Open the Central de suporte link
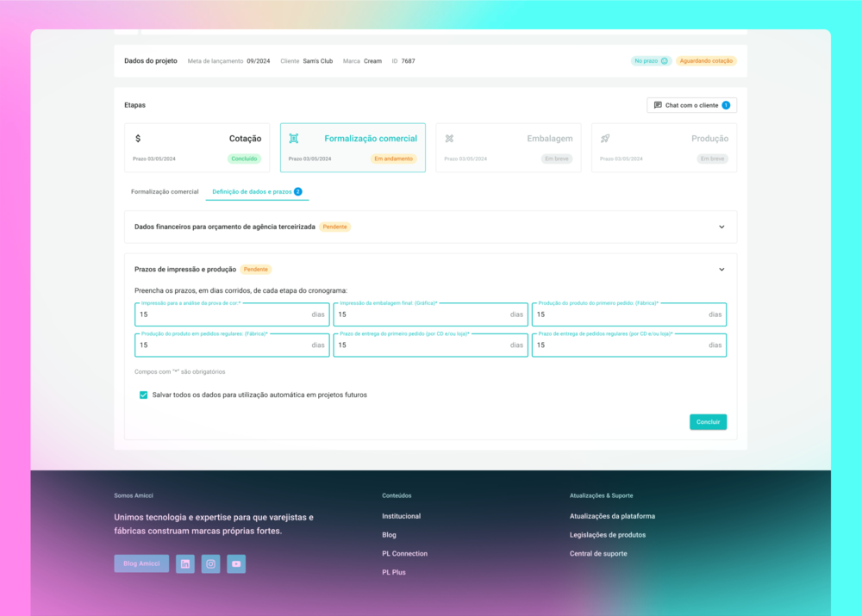Screen dimensions: 862x616 pos(598,554)
